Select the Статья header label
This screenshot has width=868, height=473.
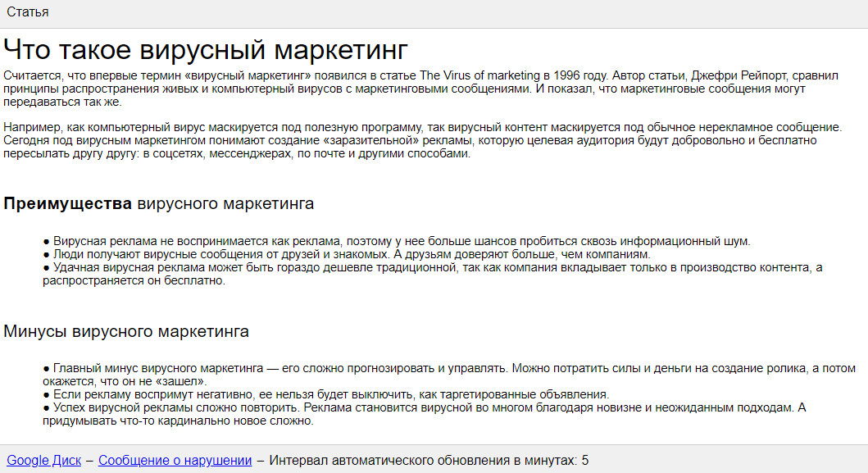coord(28,11)
